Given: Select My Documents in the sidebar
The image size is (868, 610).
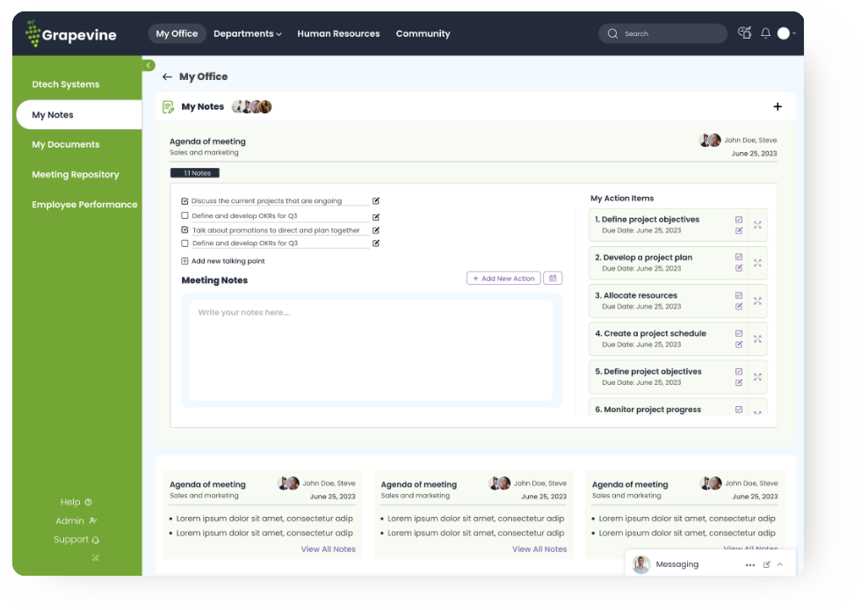Looking at the screenshot, I should pyautogui.click(x=66, y=145).
